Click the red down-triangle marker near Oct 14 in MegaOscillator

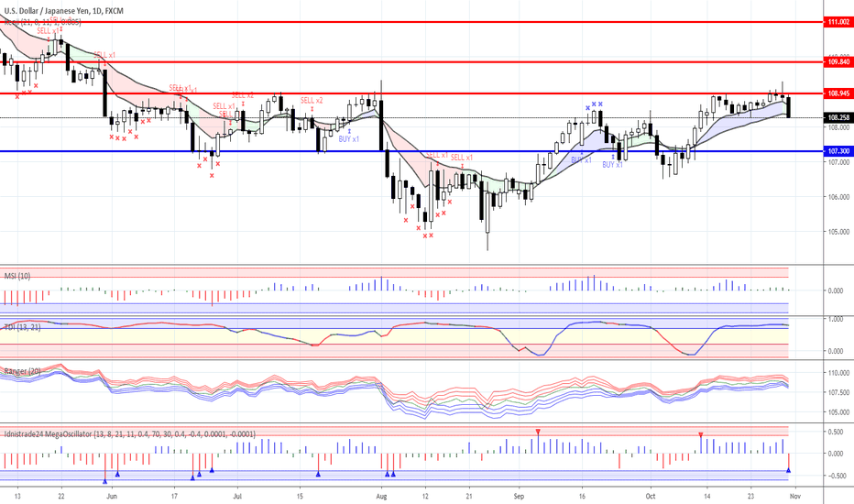(x=701, y=434)
